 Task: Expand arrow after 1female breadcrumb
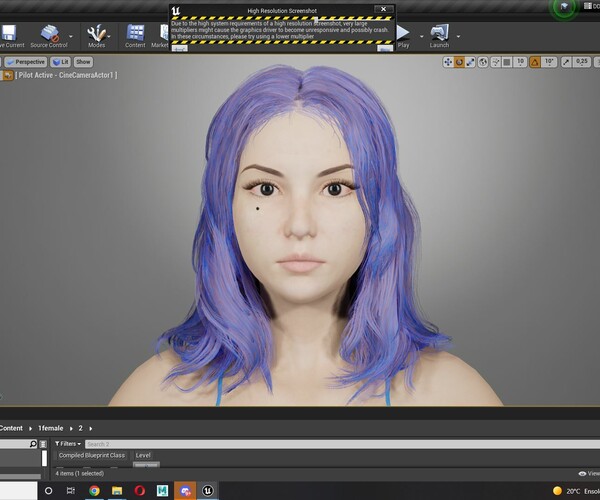click(71, 428)
